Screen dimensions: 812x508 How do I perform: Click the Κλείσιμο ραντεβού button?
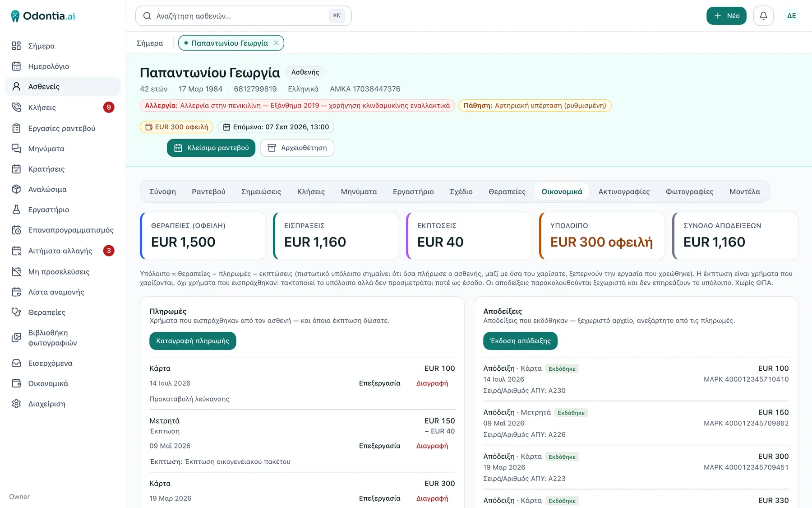(x=211, y=148)
